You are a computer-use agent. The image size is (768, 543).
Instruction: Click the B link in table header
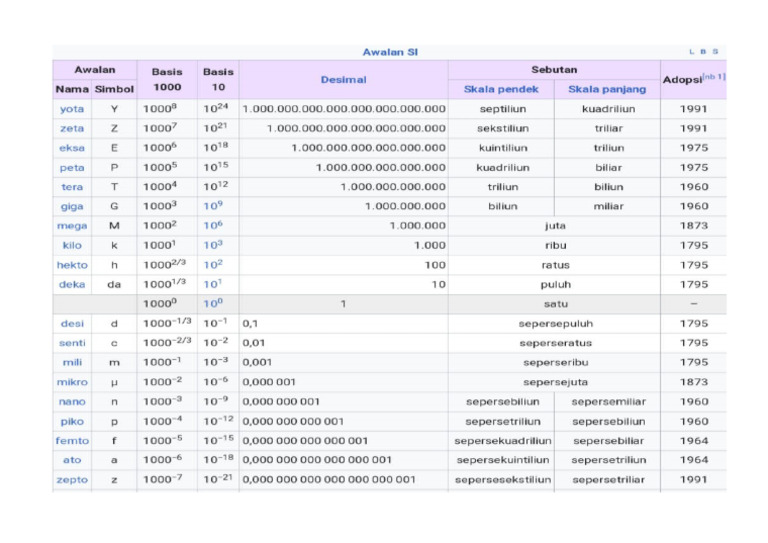(703, 51)
